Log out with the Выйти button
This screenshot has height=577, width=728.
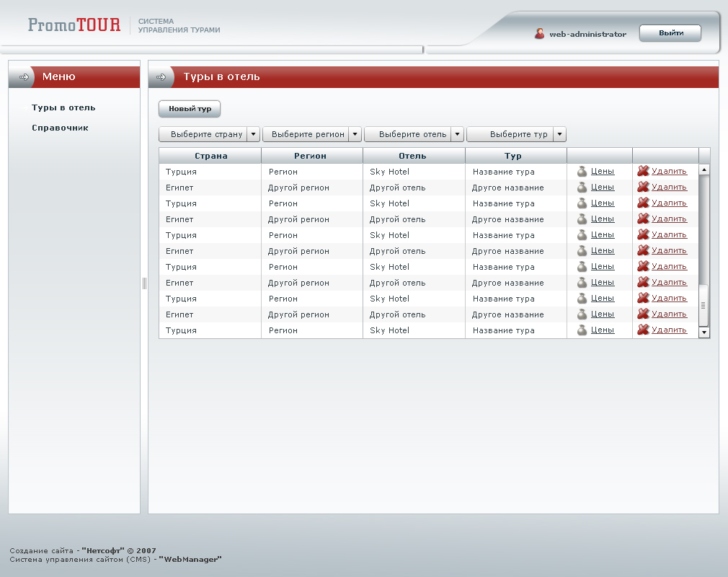pos(670,33)
